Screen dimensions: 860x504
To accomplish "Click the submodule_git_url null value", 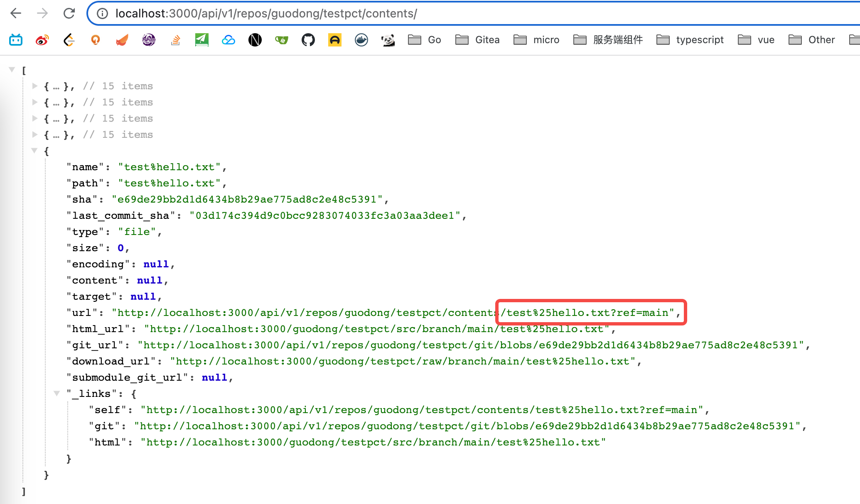I will (x=214, y=377).
